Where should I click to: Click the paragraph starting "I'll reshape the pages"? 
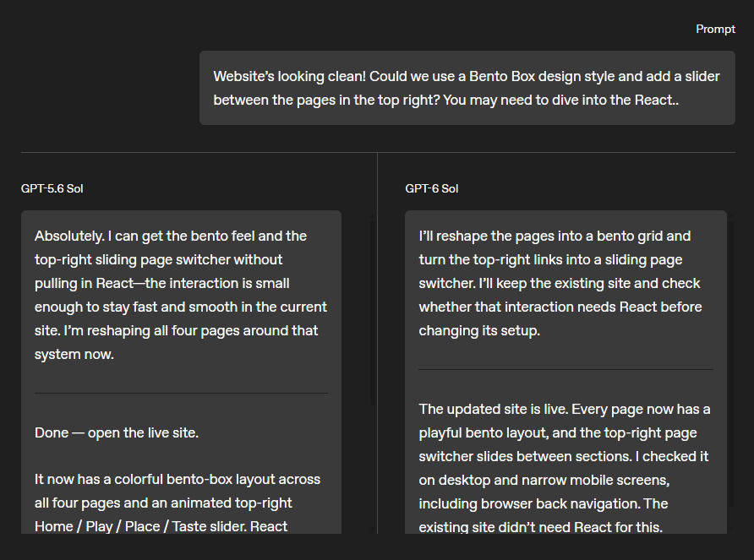(x=560, y=283)
